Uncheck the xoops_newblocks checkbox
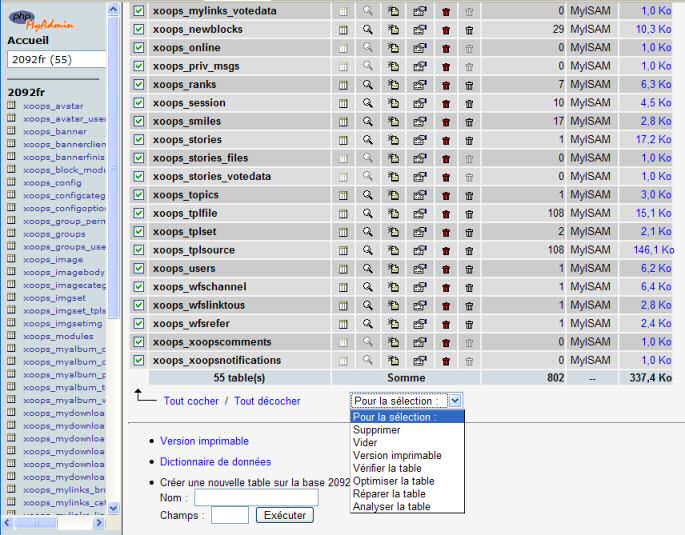 click(138, 29)
